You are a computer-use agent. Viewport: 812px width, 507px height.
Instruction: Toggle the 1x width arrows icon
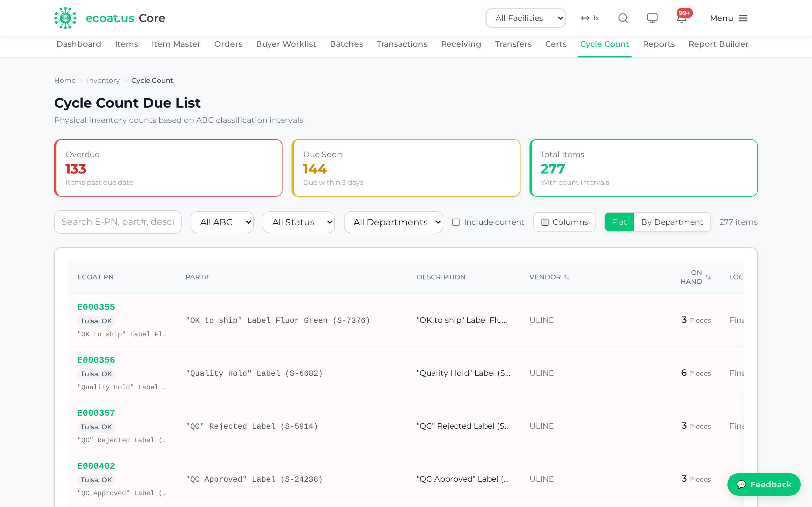pyautogui.click(x=585, y=18)
